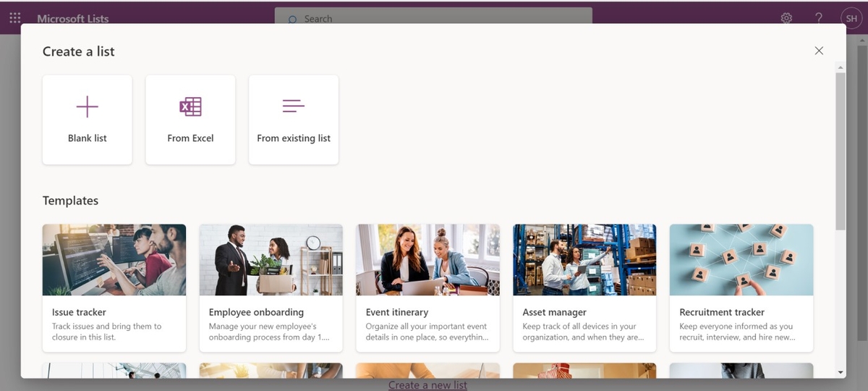Image resolution: width=868 pixels, height=391 pixels.
Task: Close the Create a list dialog
Action: click(x=819, y=51)
